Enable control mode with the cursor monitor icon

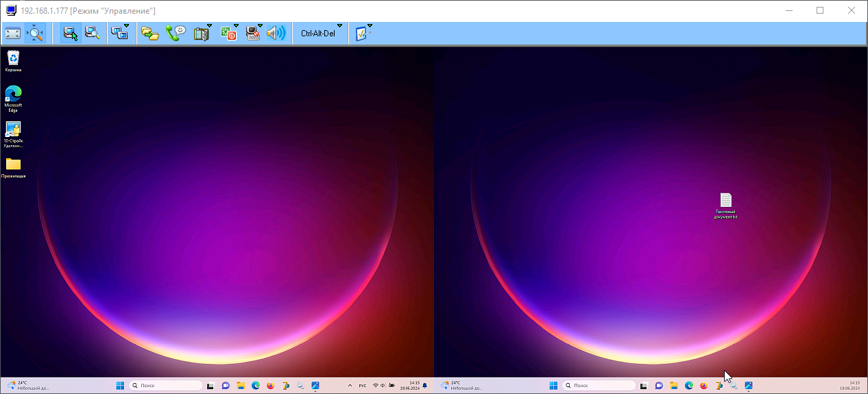coord(70,33)
